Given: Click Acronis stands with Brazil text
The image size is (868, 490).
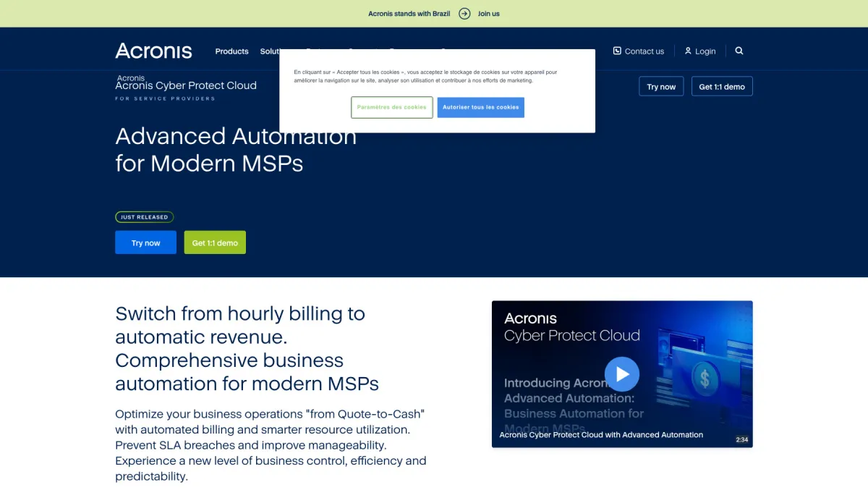Looking at the screenshot, I should pos(409,14).
